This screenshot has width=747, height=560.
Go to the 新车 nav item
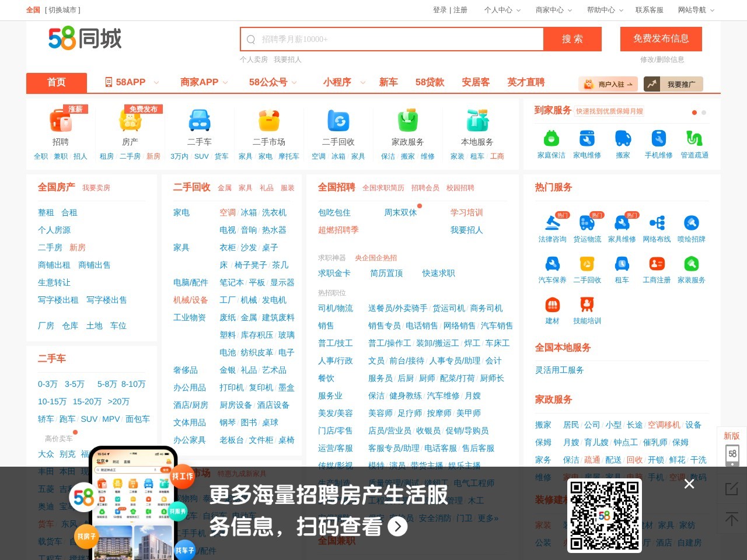coord(388,82)
